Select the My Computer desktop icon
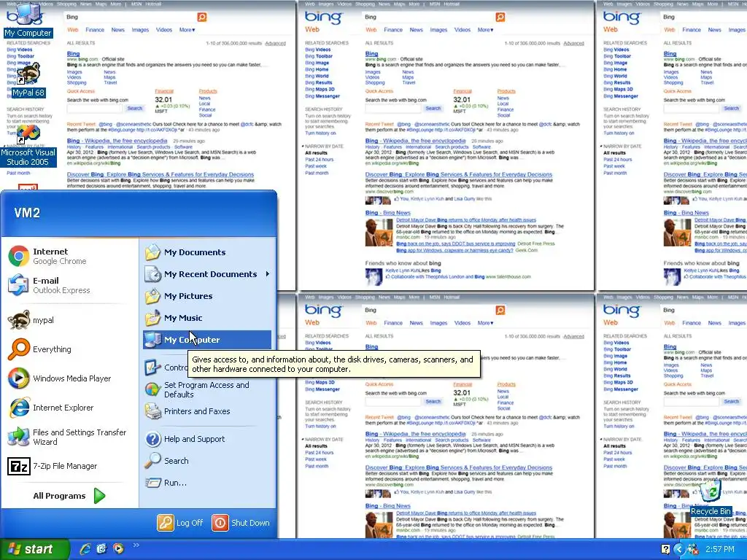Screen dimensions: 747x560 pos(28,20)
